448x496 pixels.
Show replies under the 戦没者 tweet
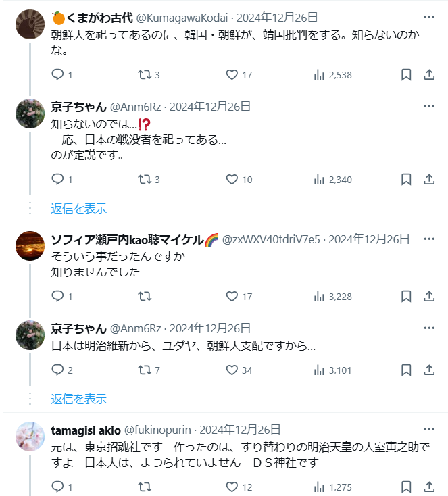click(x=79, y=208)
